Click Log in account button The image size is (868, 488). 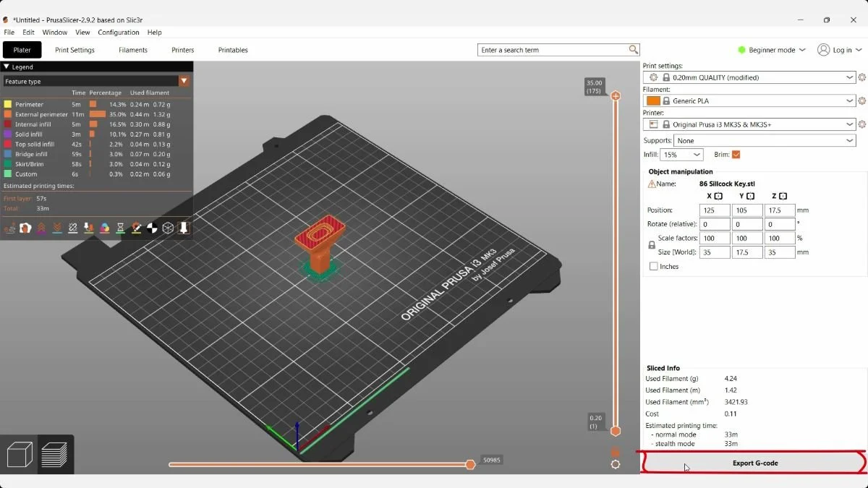(x=840, y=50)
